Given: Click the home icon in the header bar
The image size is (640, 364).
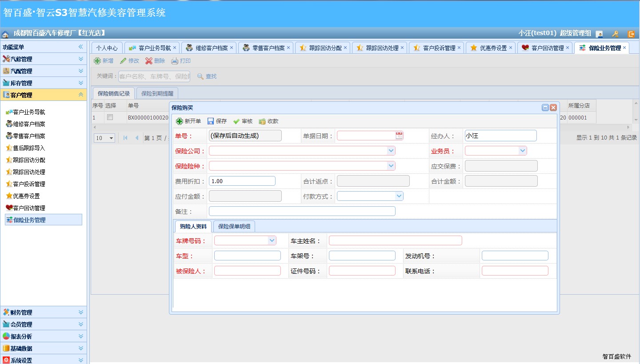Looking at the screenshot, I should coord(5,34).
